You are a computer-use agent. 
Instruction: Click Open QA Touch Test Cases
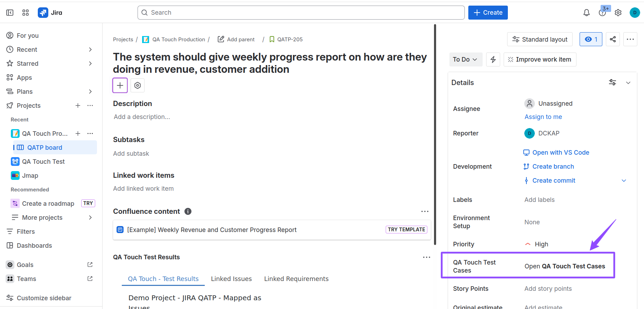click(x=565, y=266)
